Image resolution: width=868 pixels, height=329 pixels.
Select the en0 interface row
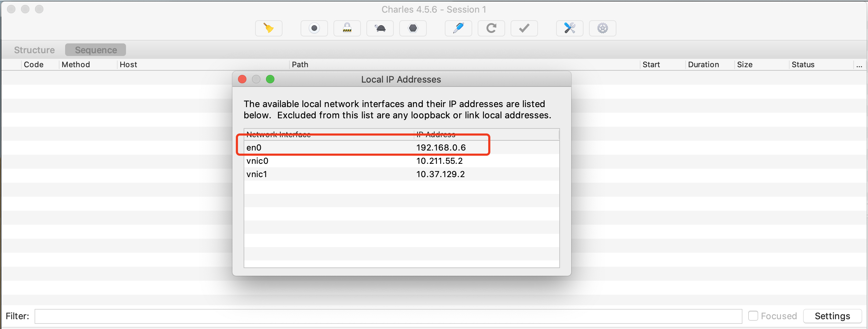coord(401,147)
